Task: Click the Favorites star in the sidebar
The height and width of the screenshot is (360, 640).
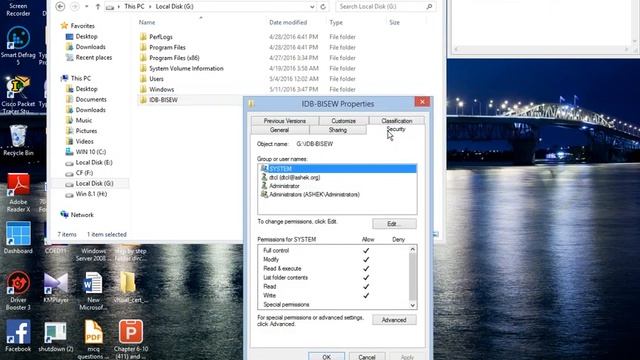Action: pos(64,26)
